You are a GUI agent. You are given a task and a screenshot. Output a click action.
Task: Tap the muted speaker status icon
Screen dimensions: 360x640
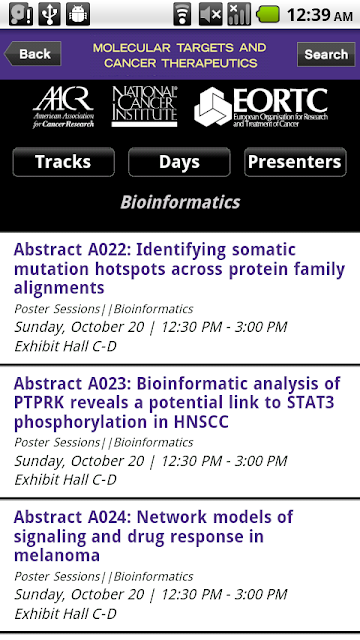coord(211,14)
